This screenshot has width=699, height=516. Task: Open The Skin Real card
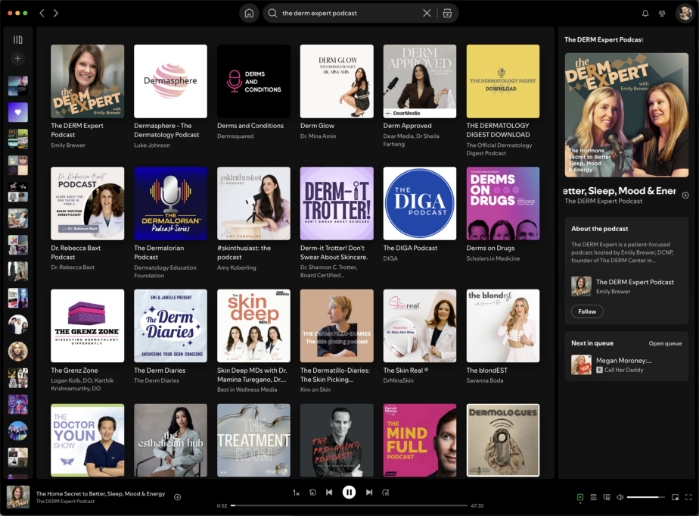click(x=419, y=337)
